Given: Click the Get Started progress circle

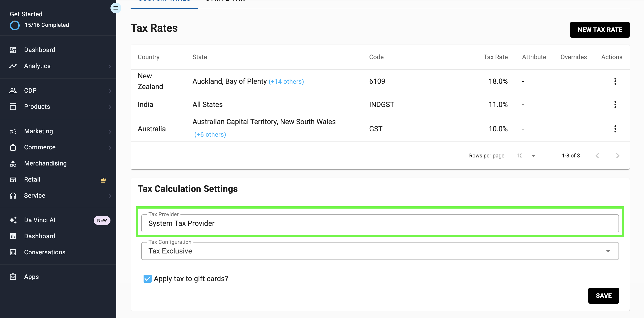Looking at the screenshot, I should coord(15,25).
